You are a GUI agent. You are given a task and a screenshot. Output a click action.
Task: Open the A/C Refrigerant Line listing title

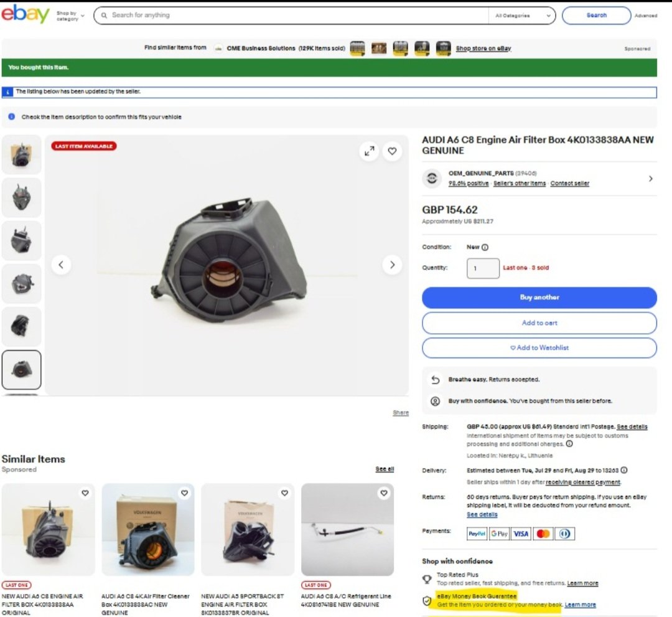[346, 600]
